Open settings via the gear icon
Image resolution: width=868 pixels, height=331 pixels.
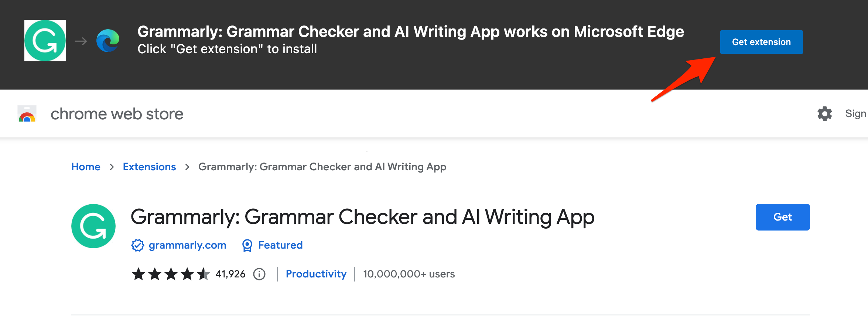(824, 114)
